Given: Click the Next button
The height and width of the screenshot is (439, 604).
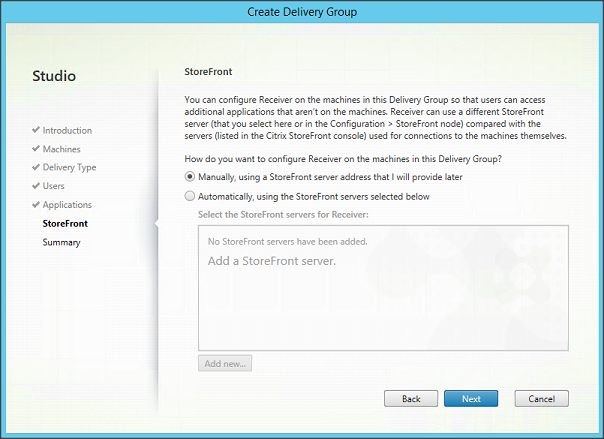Looking at the screenshot, I should click(x=471, y=399).
